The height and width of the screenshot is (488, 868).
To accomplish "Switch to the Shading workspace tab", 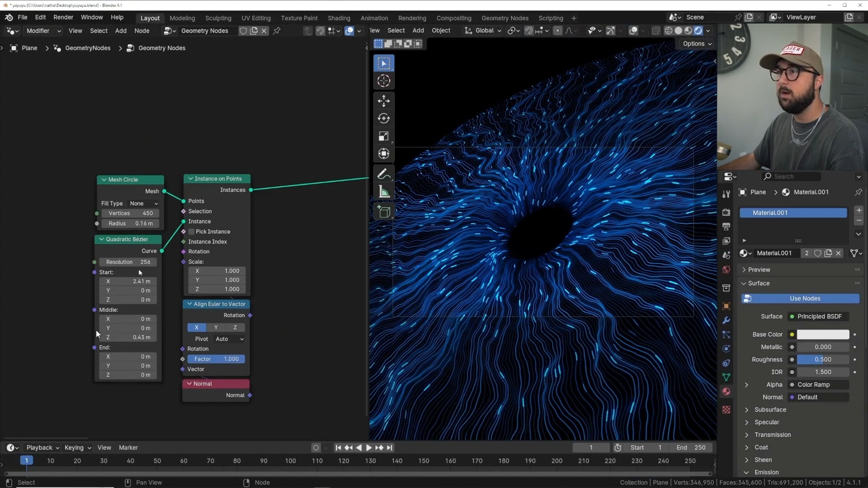I will coord(339,18).
